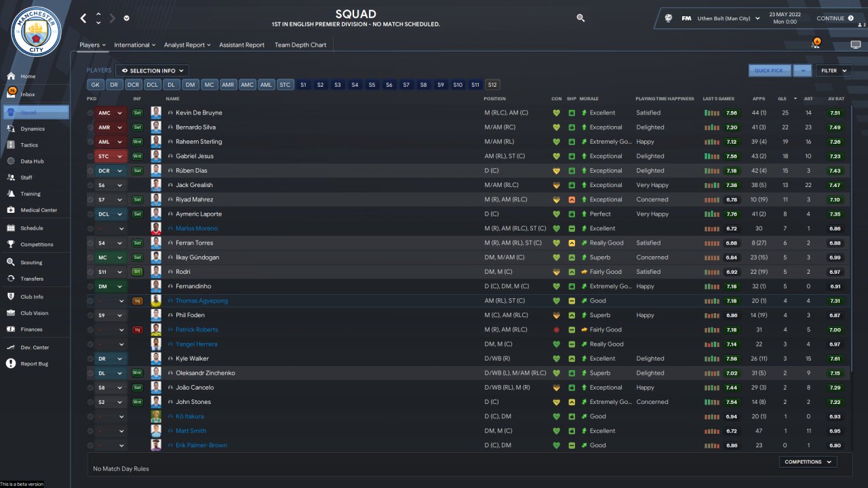The image size is (868, 488).
Task: Open the AMC pick dropdown for Kevin De Bruyne
Action: [111, 113]
